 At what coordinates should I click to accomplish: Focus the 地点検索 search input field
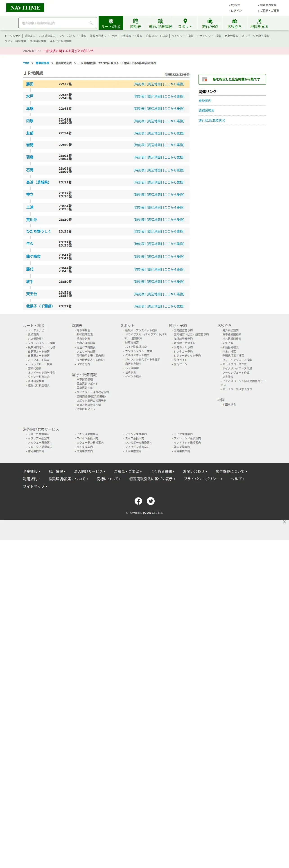coord(54,23)
